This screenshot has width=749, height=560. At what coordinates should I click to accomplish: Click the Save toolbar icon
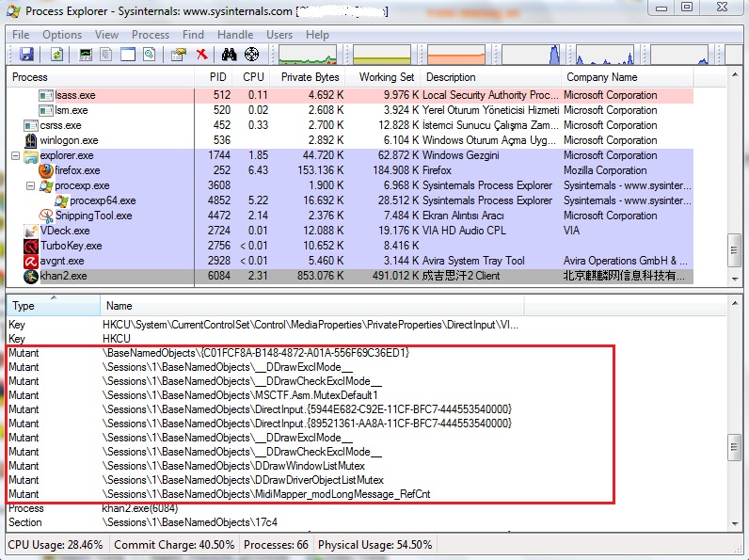coord(26,55)
